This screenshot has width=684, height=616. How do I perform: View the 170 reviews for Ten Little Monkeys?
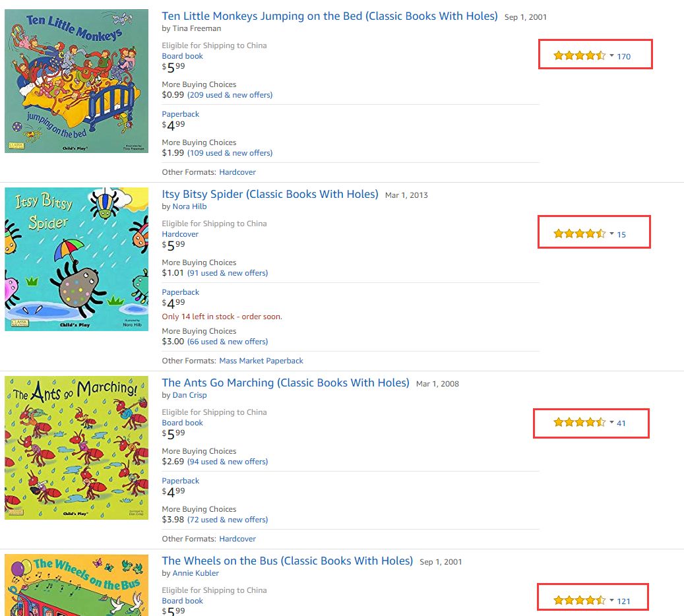point(624,57)
